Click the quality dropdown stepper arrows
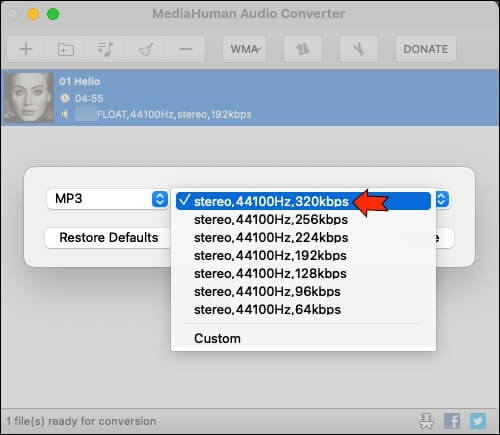Viewport: 500px width, 435px height. [442, 199]
